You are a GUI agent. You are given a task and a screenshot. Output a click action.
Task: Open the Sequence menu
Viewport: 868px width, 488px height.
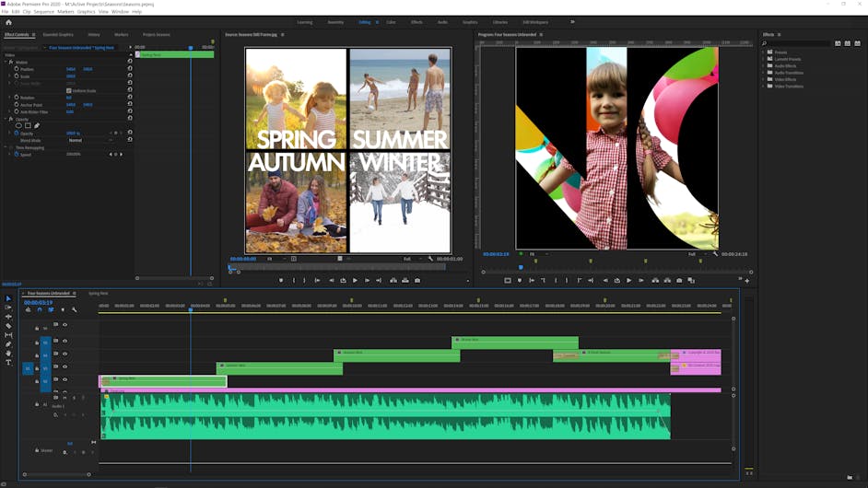tap(43, 12)
